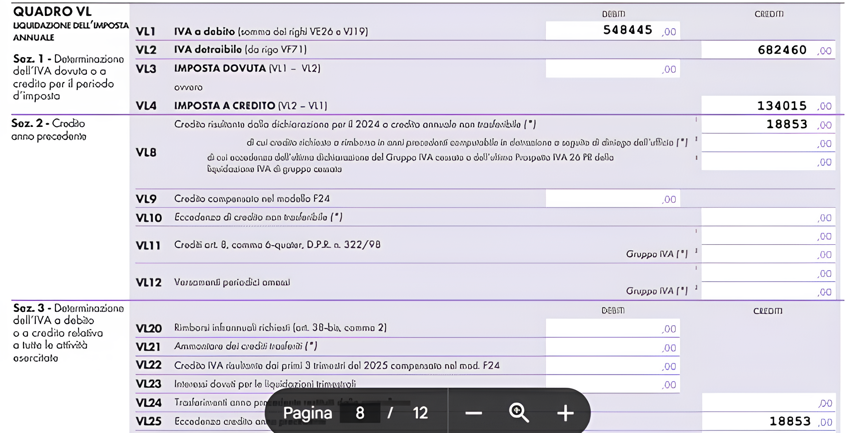
Task: Click the total pages number 12
Action: click(x=420, y=413)
